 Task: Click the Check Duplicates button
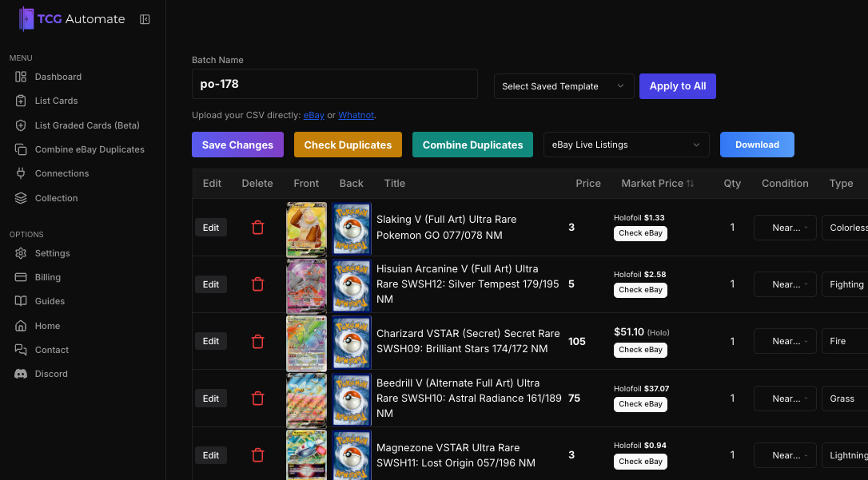(348, 145)
